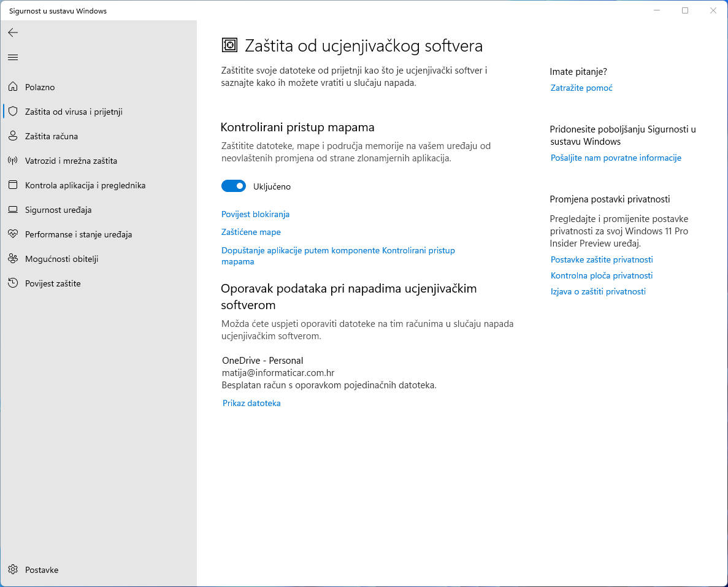Click the Uključeno toggle label
728x587 pixels.
pyautogui.click(x=272, y=186)
